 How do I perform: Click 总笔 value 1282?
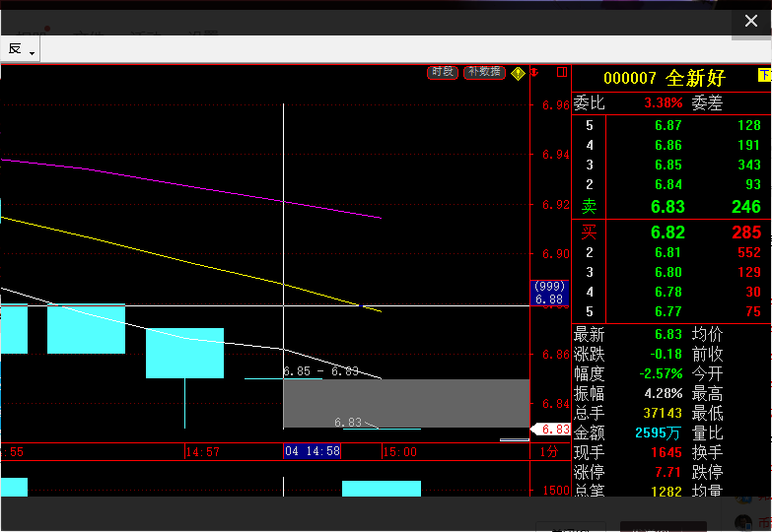click(667, 492)
